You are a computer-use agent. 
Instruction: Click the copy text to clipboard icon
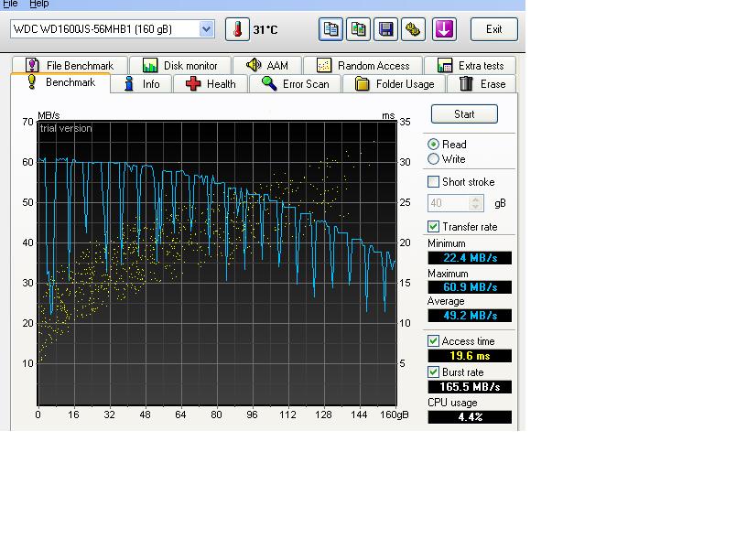point(331,29)
